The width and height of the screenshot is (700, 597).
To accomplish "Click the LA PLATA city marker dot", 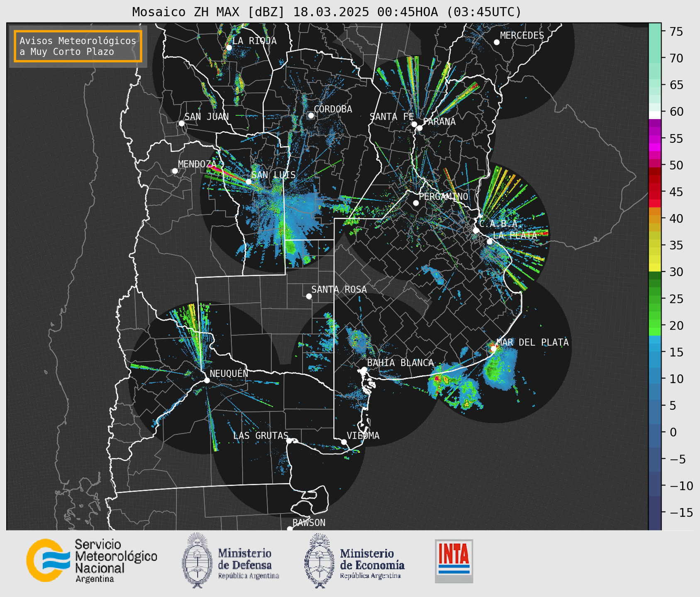I will 490,242.
